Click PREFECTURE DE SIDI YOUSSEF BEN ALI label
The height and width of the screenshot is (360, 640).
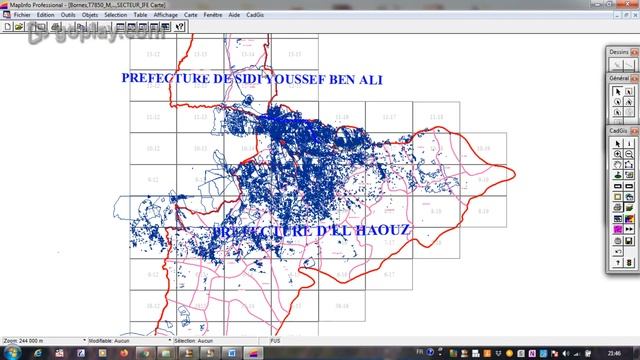[252, 79]
